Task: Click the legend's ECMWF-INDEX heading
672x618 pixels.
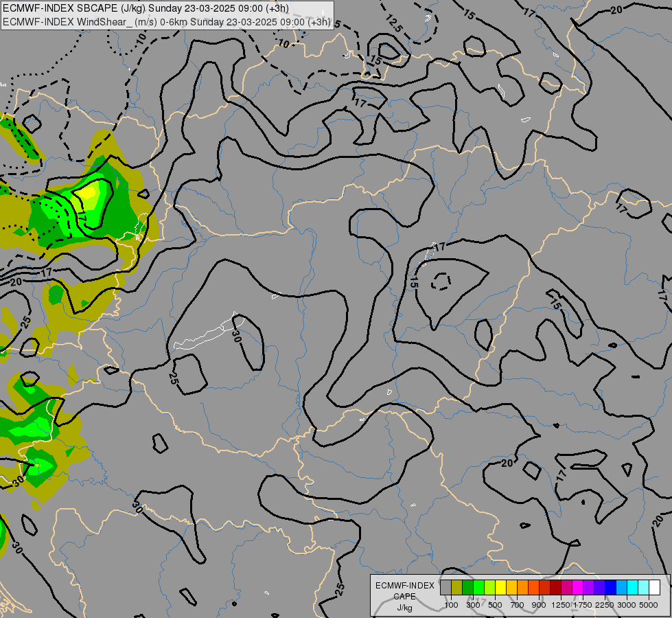Action: tap(404, 586)
